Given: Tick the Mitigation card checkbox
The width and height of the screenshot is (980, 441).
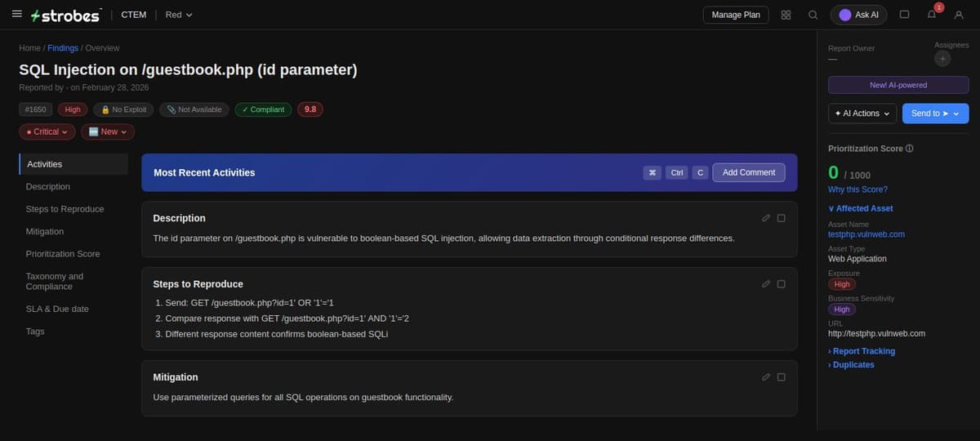Looking at the screenshot, I should click(782, 376).
